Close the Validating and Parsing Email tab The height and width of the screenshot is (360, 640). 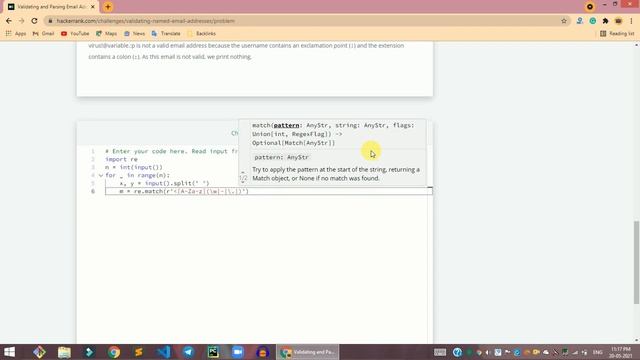click(93, 7)
